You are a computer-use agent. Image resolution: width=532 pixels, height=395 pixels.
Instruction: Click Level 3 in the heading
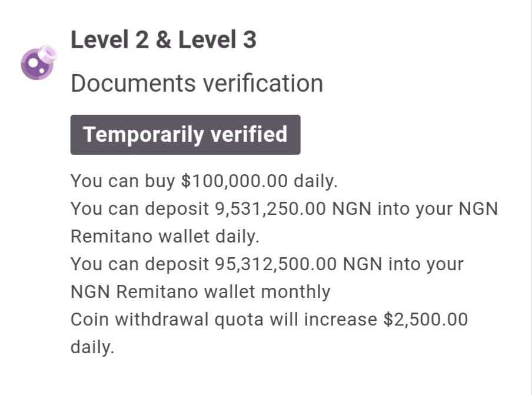pyautogui.click(x=217, y=40)
